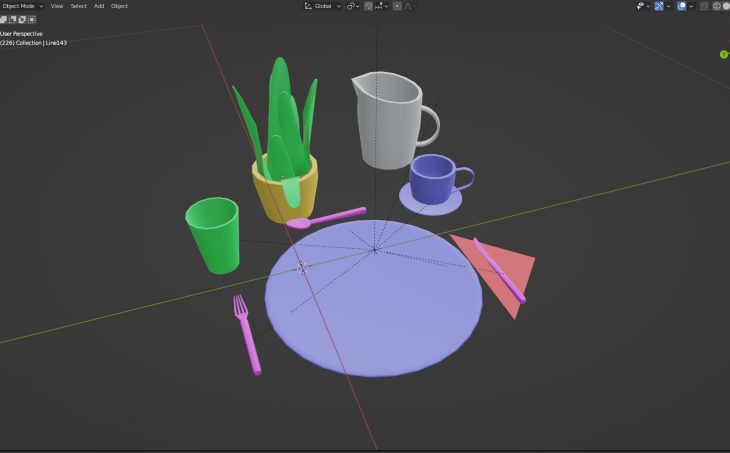Open the View menu
This screenshot has height=453, width=730.
56,6
